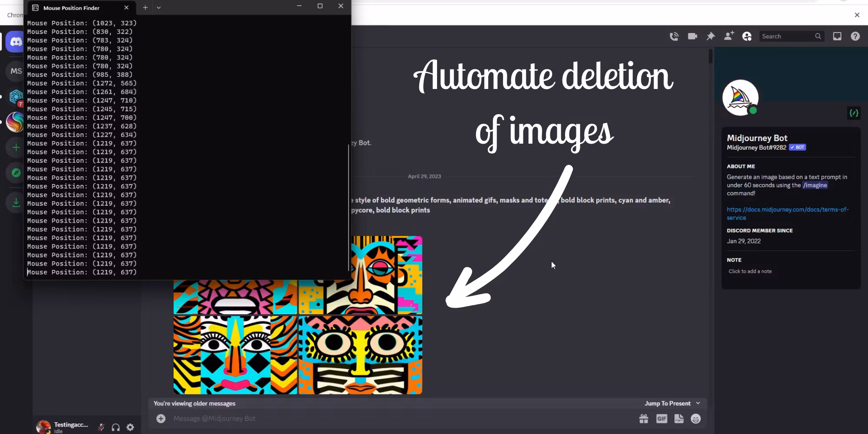Select the Mouse Position Finder tab

click(72, 8)
